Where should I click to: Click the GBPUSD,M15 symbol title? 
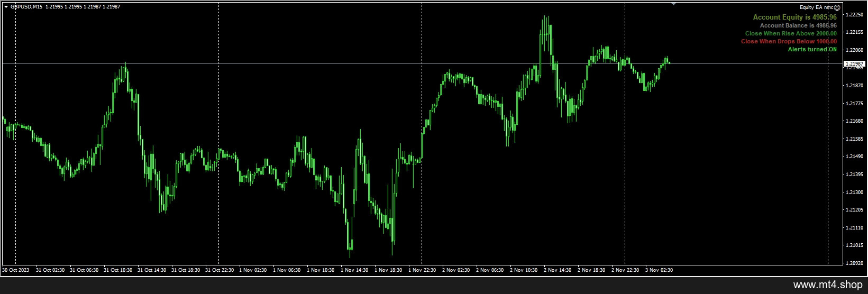pyautogui.click(x=26, y=7)
